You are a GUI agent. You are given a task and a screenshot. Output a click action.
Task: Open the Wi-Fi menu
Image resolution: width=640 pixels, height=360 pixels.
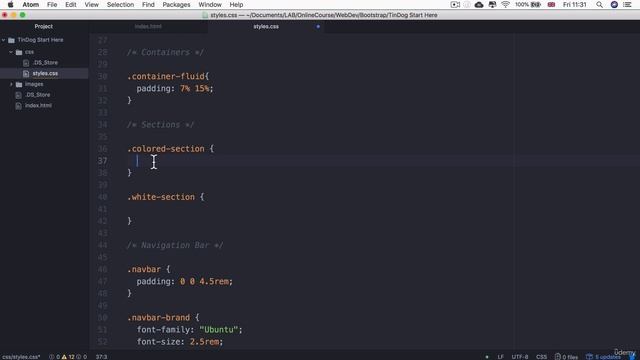(x=505, y=4)
